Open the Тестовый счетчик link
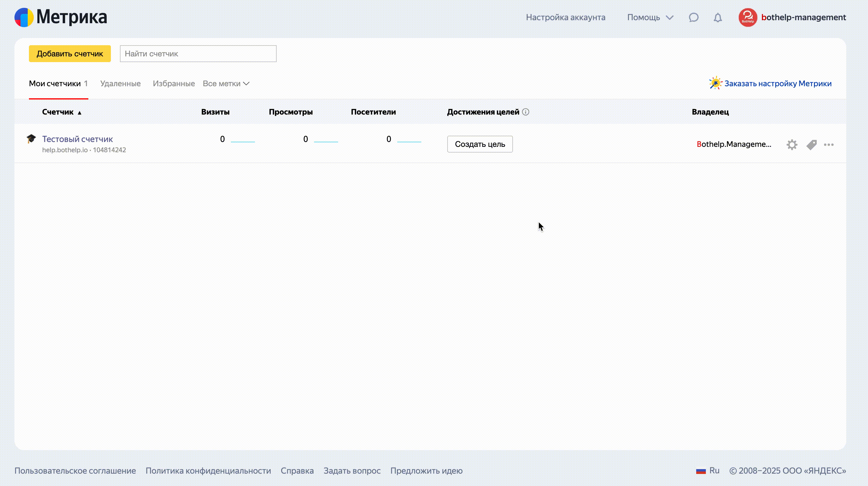 coord(77,139)
